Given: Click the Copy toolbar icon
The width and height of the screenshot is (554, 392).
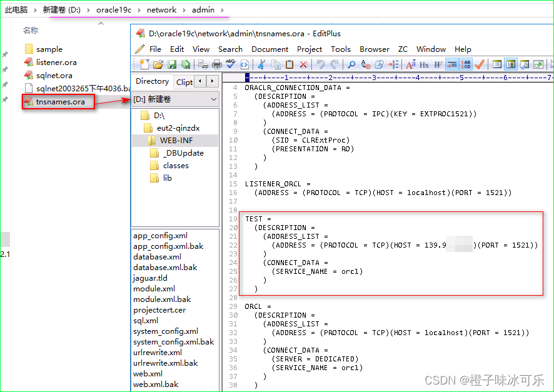Looking at the screenshot, I should pyautogui.click(x=276, y=64).
